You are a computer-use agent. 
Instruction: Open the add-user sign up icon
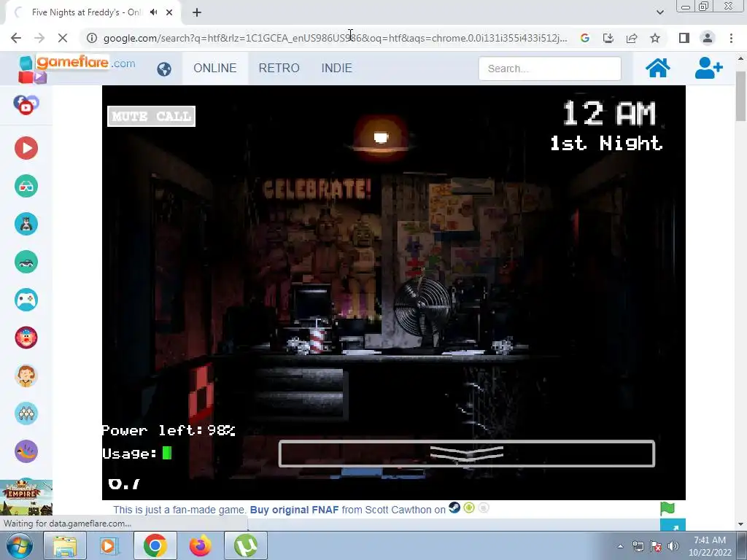point(708,68)
